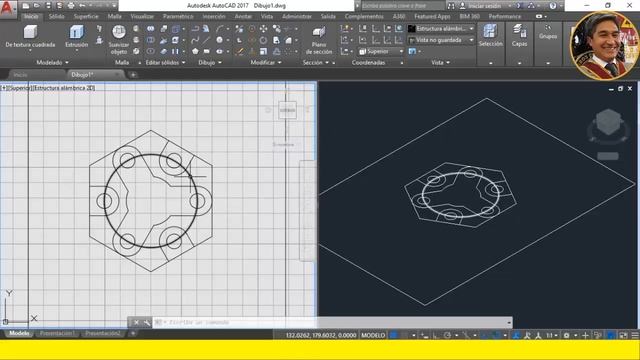Image resolution: width=640 pixels, height=360 pixels.
Task: Toggle dynamic input icon in status bar
Action: [x=425, y=336]
